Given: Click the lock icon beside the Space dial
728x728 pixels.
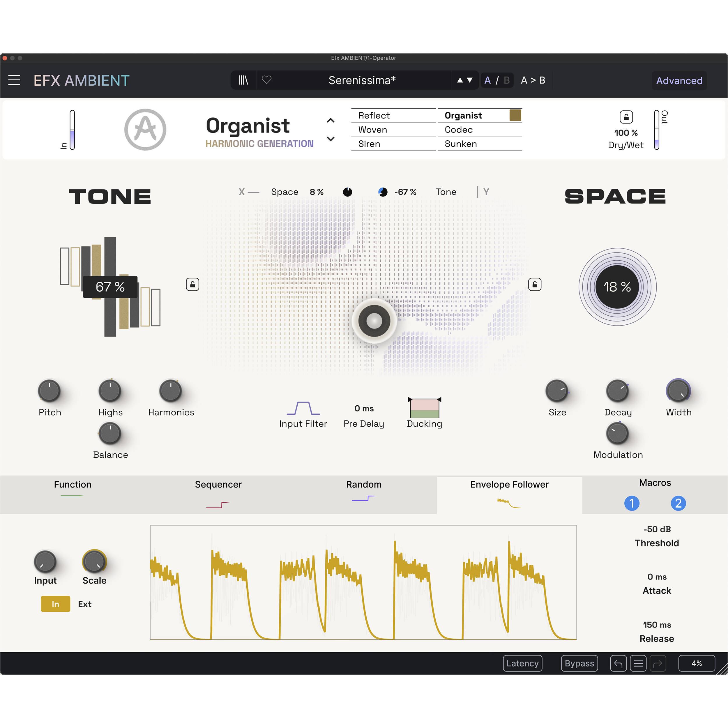Looking at the screenshot, I should pos(536,284).
